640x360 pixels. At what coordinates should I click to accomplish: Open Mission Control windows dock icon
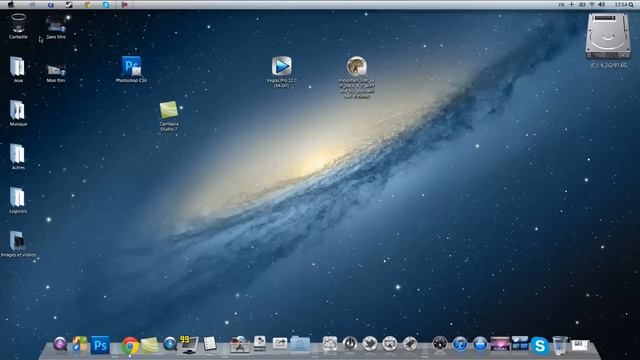tap(520, 344)
